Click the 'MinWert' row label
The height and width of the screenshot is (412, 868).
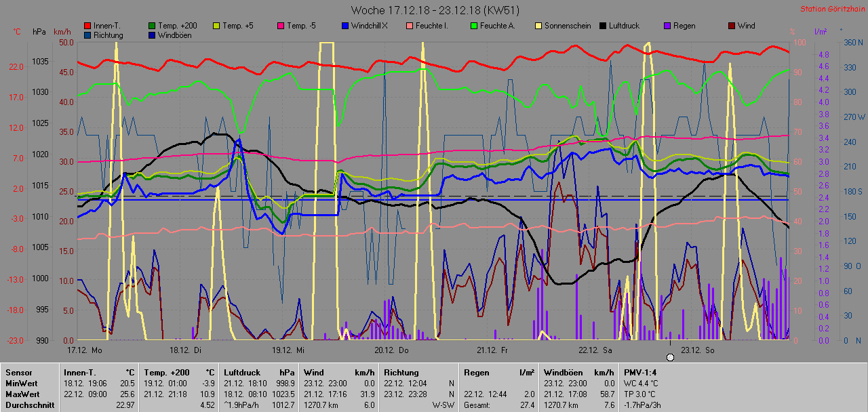(21, 383)
